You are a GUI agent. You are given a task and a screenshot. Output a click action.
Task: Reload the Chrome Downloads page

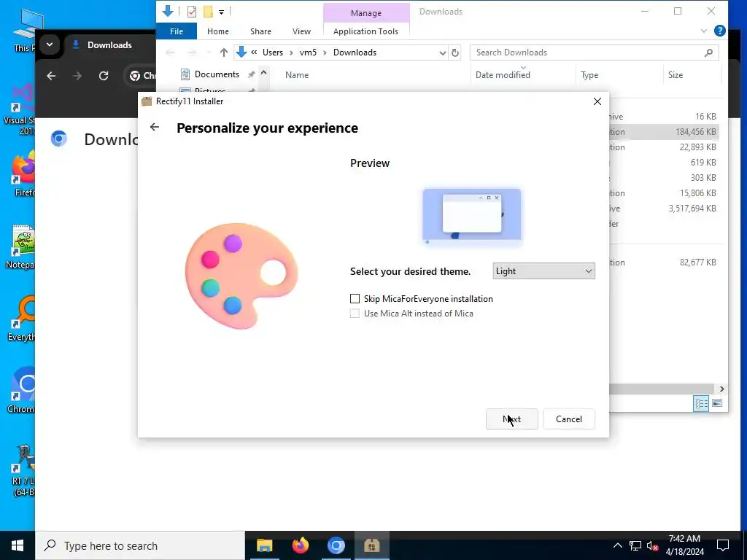click(x=104, y=76)
